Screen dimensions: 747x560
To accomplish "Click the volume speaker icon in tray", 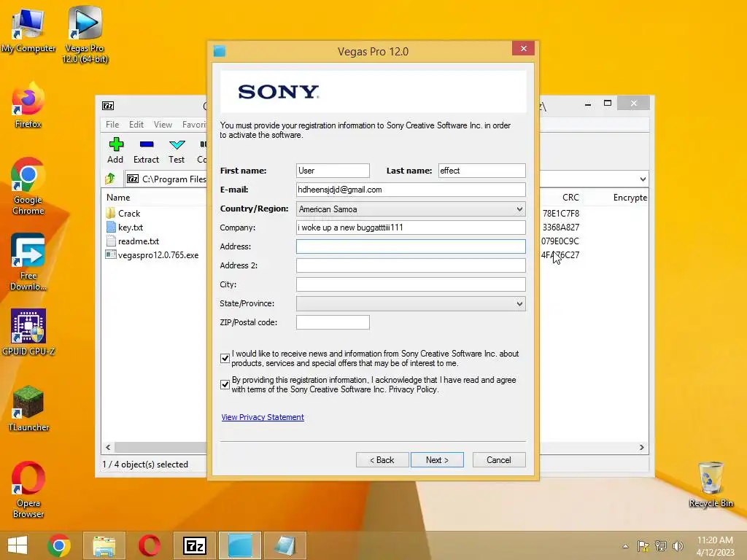I will click(678, 545).
